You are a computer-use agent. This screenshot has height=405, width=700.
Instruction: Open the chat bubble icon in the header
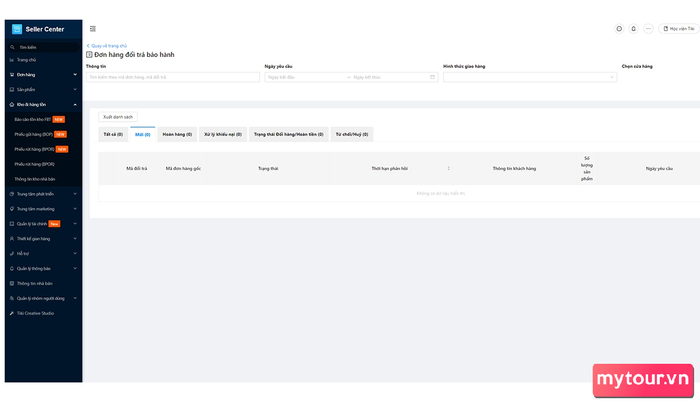click(619, 29)
